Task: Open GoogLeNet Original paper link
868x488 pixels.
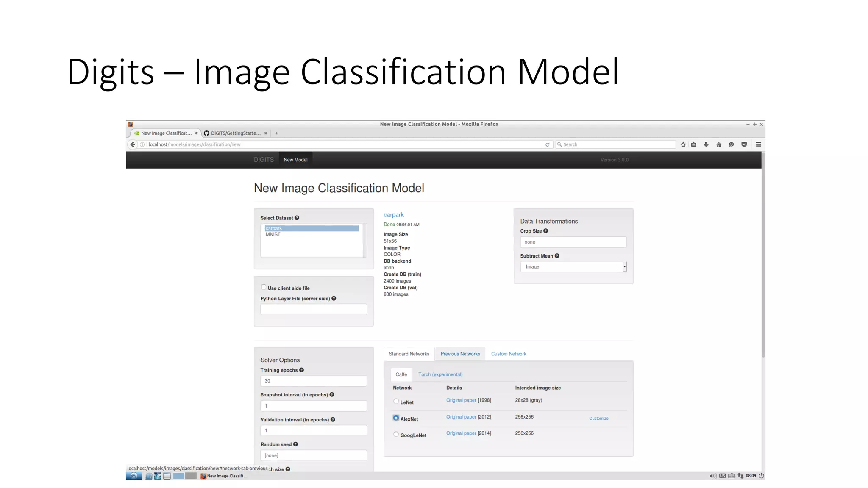Action: tap(461, 433)
